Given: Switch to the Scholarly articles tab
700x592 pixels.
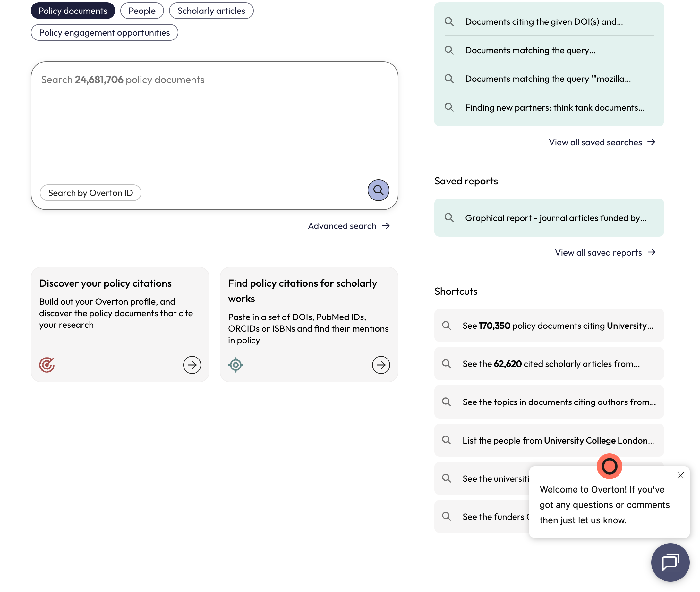Looking at the screenshot, I should (211, 11).
